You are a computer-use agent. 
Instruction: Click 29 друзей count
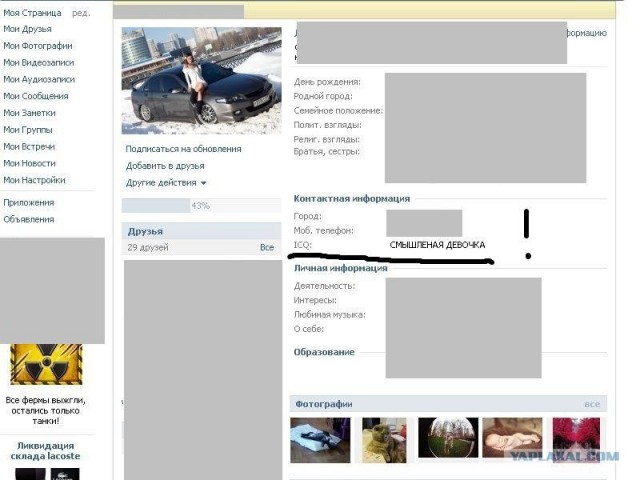[148, 247]
